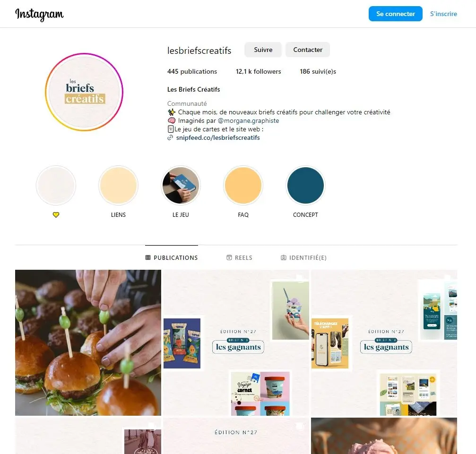Open the LE JEU story highlight
This screenshot has height=454, width=476.
click(181, 185)
